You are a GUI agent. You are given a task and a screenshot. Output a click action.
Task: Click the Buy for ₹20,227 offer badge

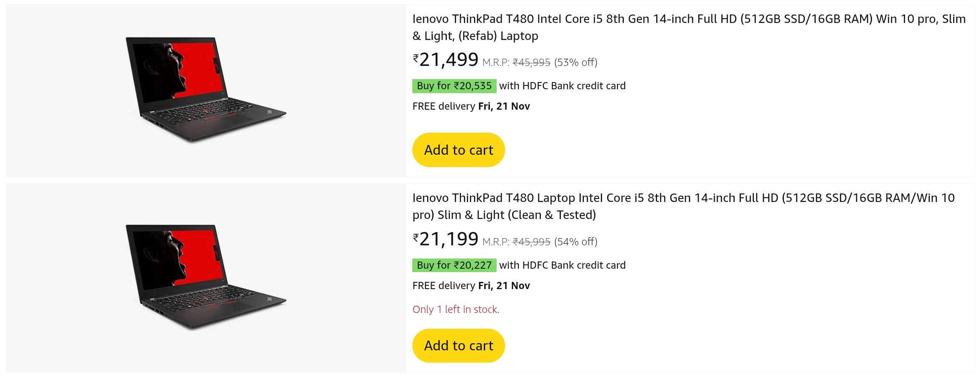click(454, 265)
